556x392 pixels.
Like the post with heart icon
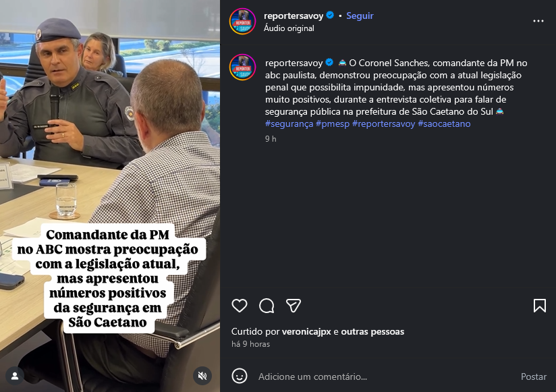coord(240,306)
